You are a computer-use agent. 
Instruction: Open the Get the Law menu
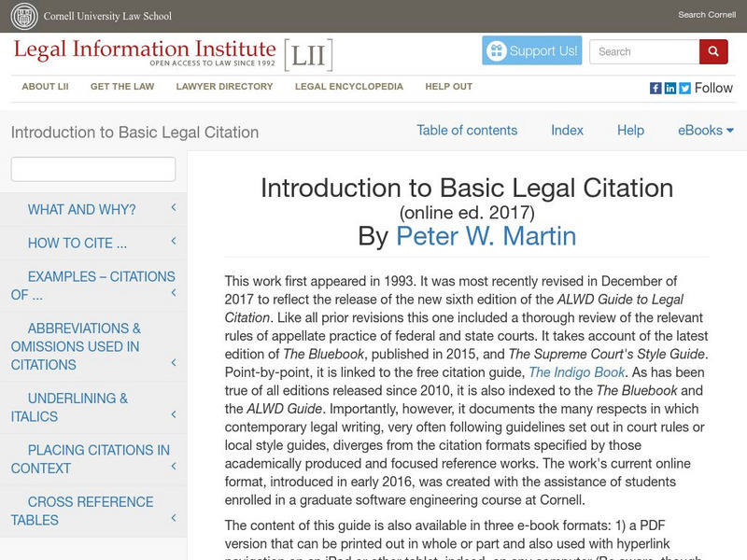click(122, 87)
